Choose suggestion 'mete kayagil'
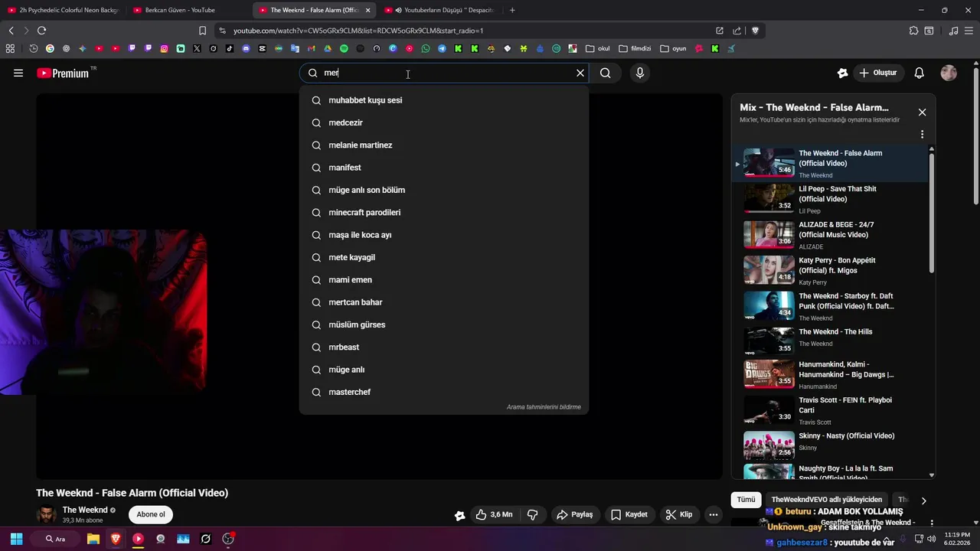 [x=444, y=257]
